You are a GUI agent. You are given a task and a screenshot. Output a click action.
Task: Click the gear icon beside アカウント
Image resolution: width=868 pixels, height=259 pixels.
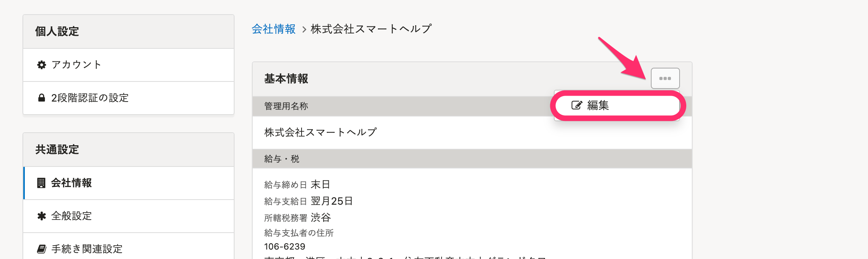(41, 65)
